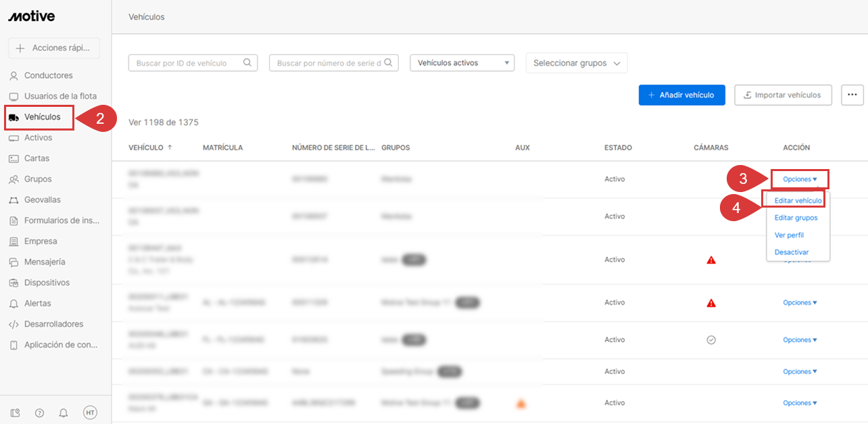Click the Mensajería chat icon
Image resolution: width=868 pixels, height=424 pixels.
14,262
